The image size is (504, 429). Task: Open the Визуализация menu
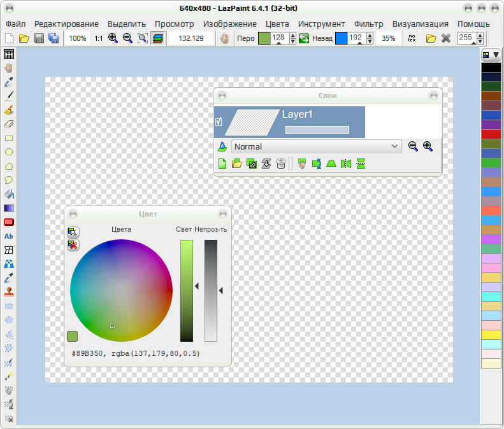coord(420,24)
